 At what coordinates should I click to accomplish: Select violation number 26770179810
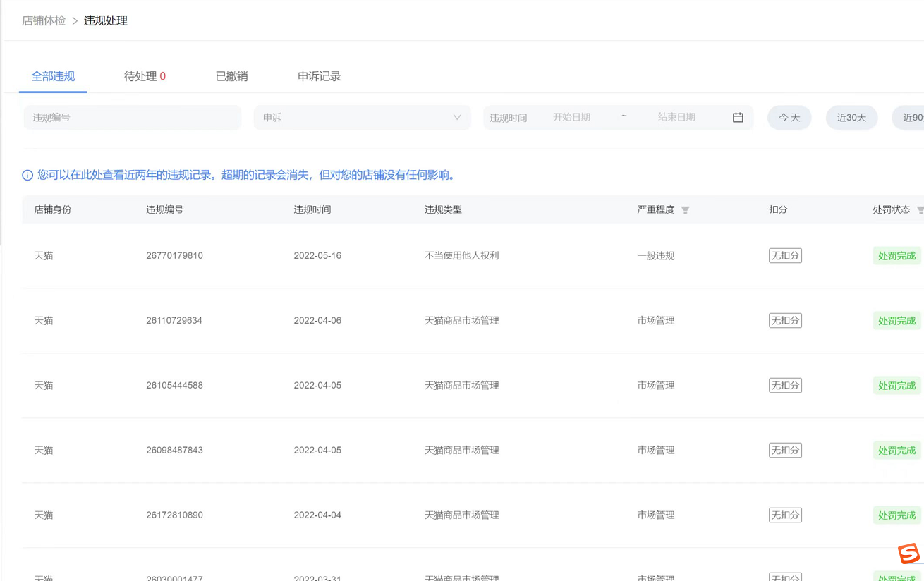coord(174,256)
